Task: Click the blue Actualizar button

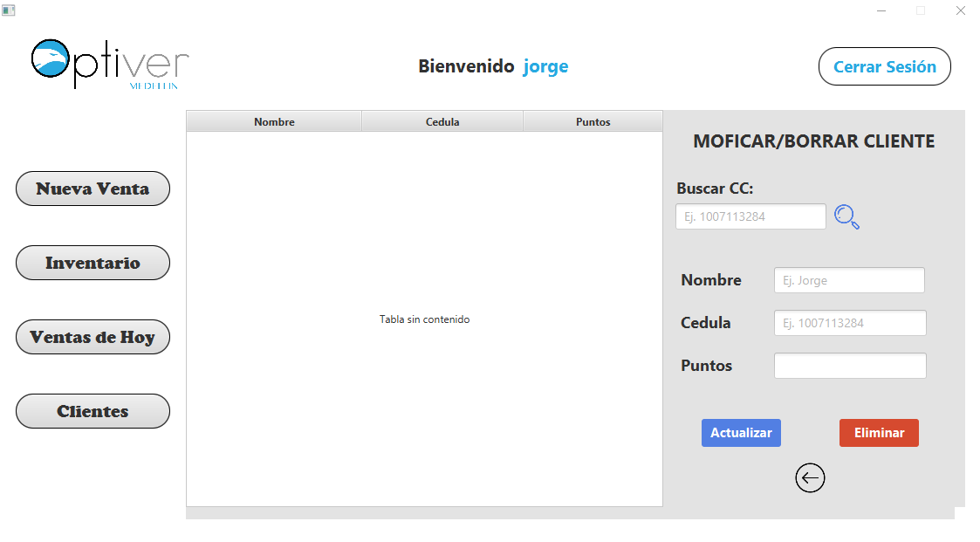Action: [x=741, y=432]
